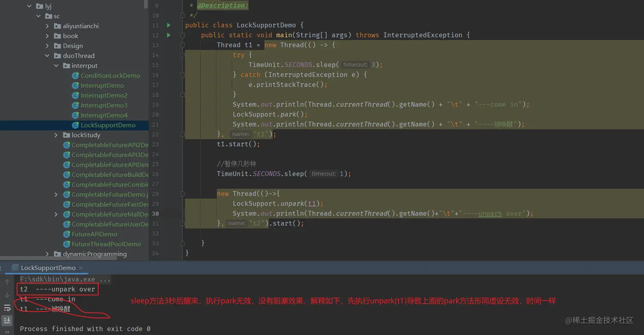Viewport: 644px width, 335px height.
Task: Expand the book folder
Action: [47, 36]
